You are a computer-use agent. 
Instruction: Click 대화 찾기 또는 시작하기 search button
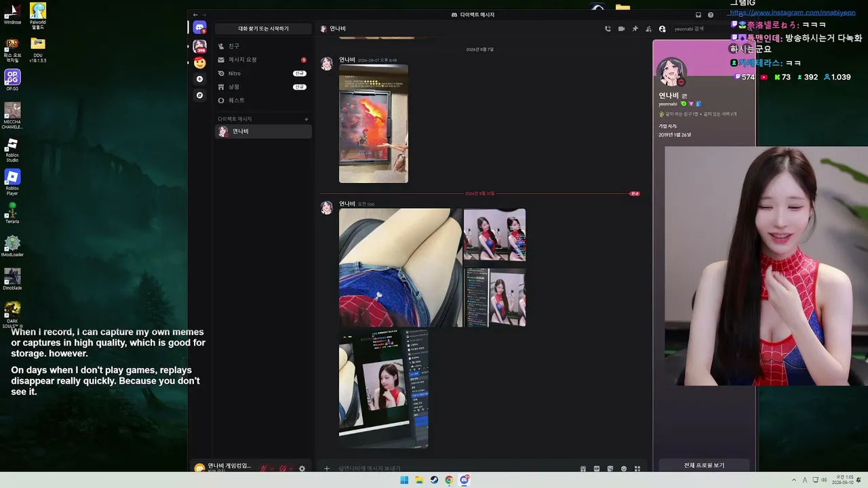[263, 28]
